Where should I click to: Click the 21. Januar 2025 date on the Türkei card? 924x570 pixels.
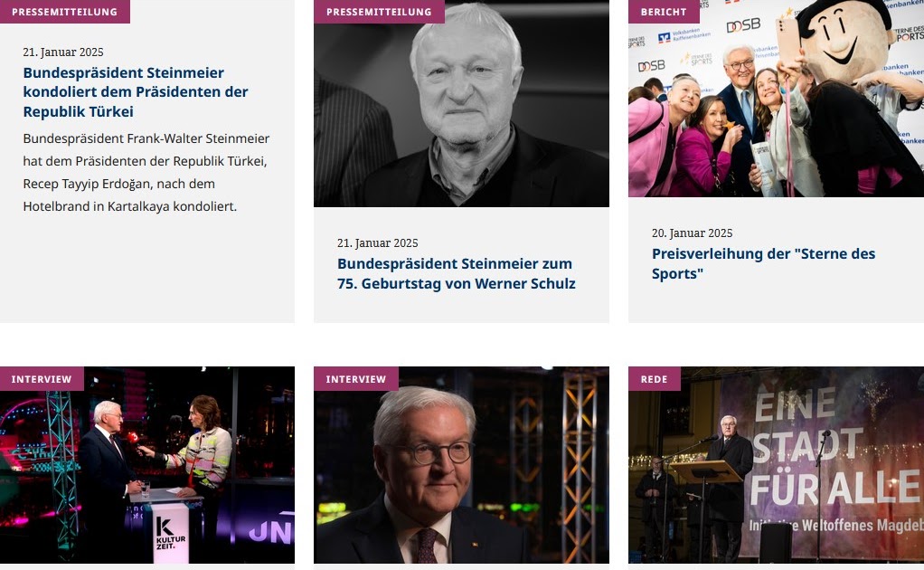point(63,52)
